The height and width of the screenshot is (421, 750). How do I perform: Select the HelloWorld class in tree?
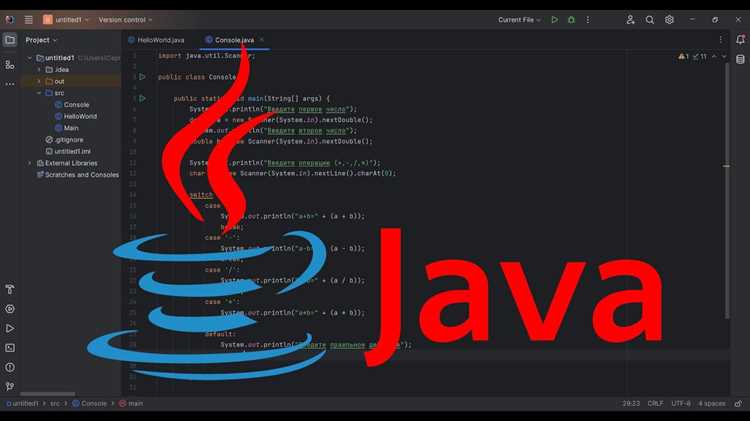[76, 116]
